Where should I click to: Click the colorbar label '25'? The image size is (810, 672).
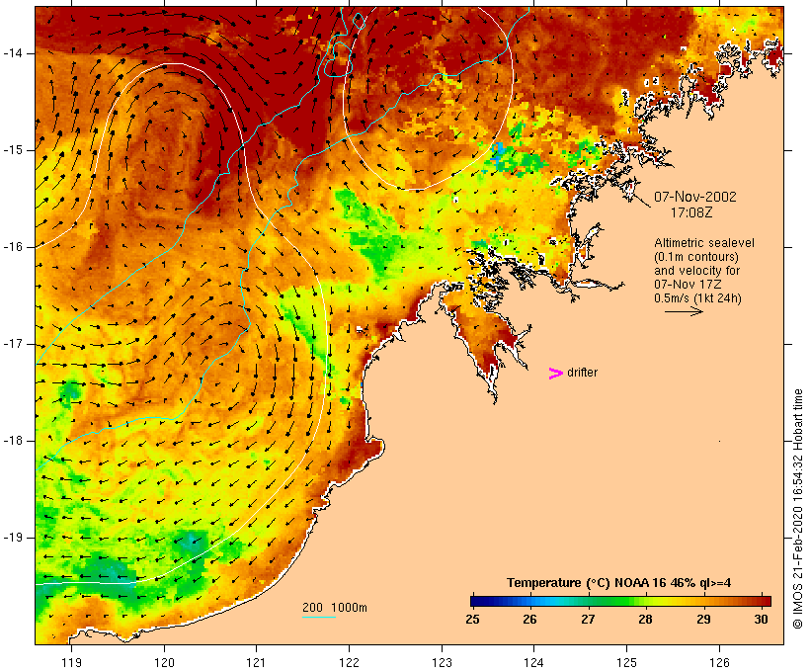click(x=472, y=620)
